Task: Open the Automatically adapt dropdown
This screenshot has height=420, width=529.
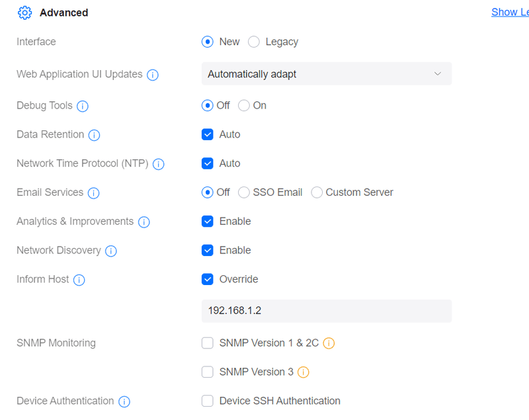Action: pyautogui.click(x=326, y=74)
